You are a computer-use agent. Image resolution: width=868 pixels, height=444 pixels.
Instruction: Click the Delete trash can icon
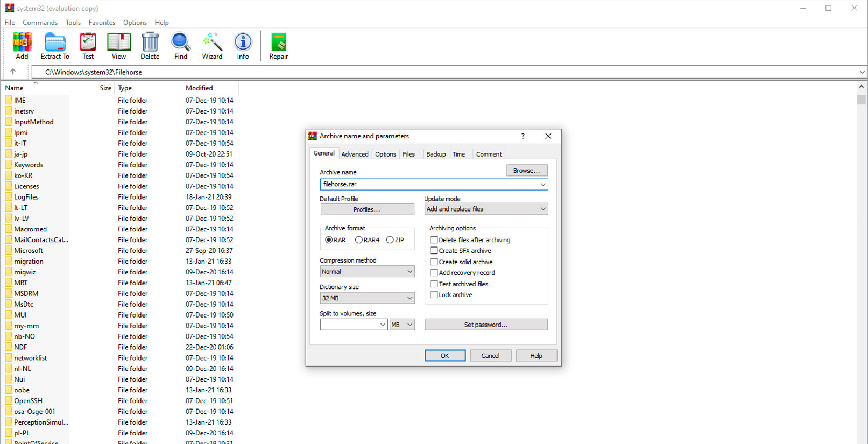(x=150, y=43)
